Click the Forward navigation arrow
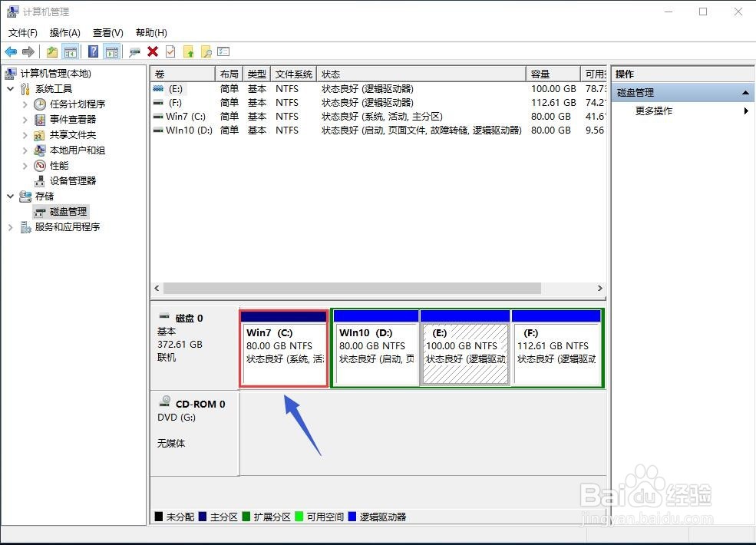This screenshot has height=545, width=756. coord(28,51)
